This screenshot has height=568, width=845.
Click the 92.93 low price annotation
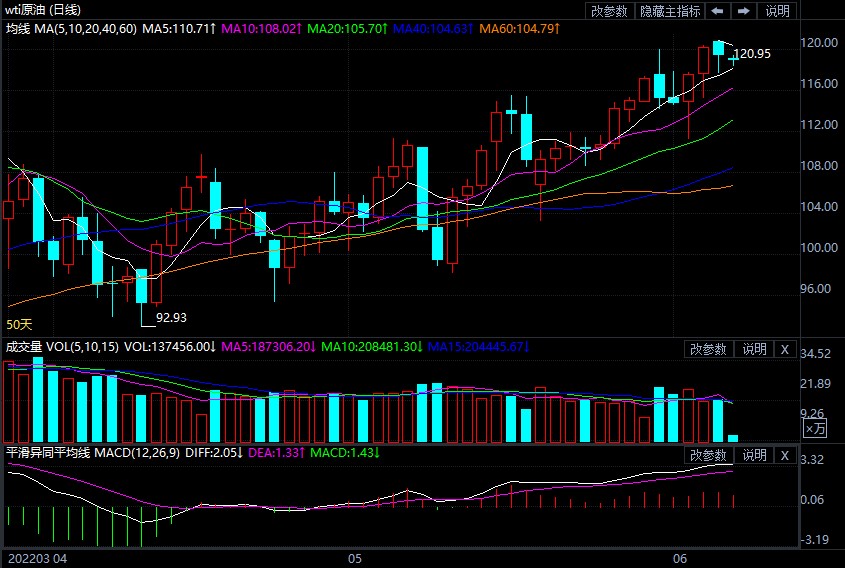click(x=171, y=317)
